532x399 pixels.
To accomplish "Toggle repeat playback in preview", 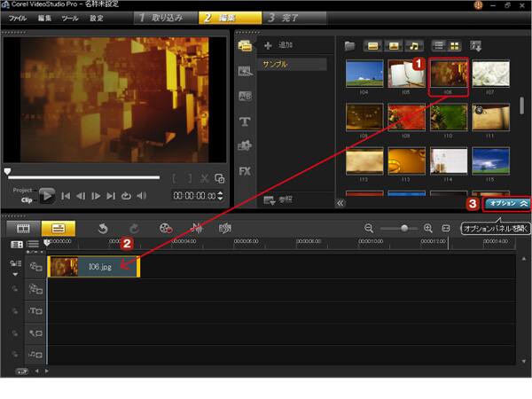I will coord(126,196).
